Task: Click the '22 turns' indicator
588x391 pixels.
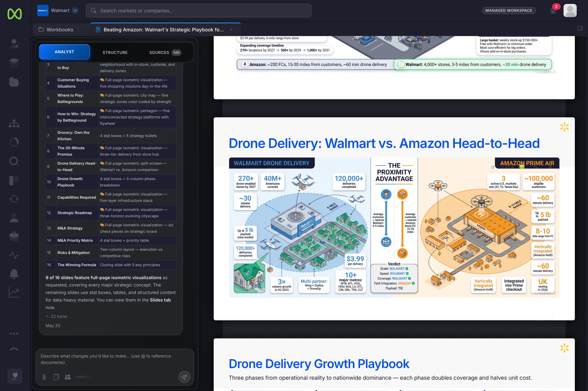Action: (56, 316)
